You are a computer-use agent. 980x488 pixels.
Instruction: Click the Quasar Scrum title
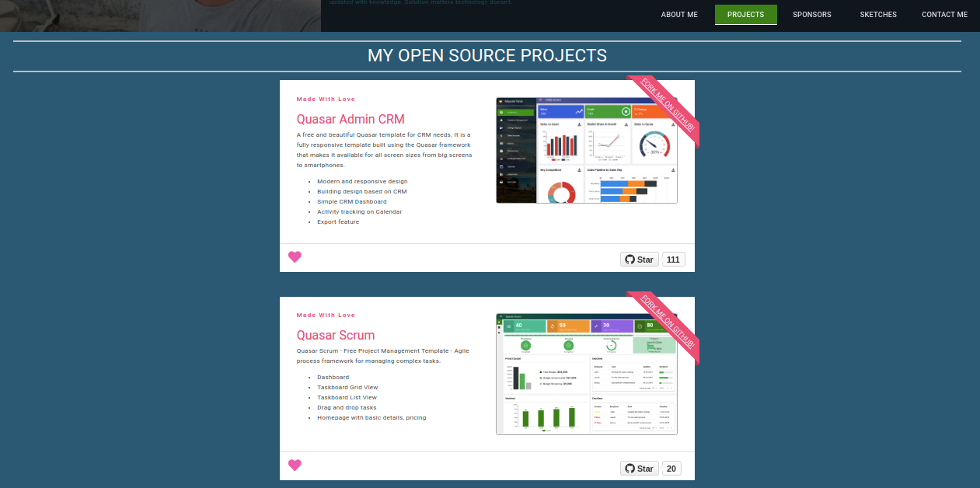336,336
